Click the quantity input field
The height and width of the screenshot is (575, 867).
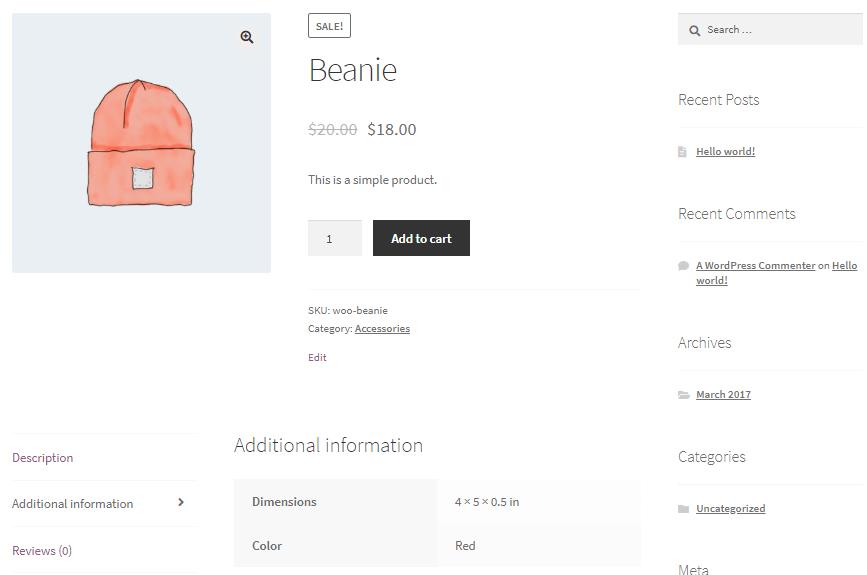tap(335, 238)
